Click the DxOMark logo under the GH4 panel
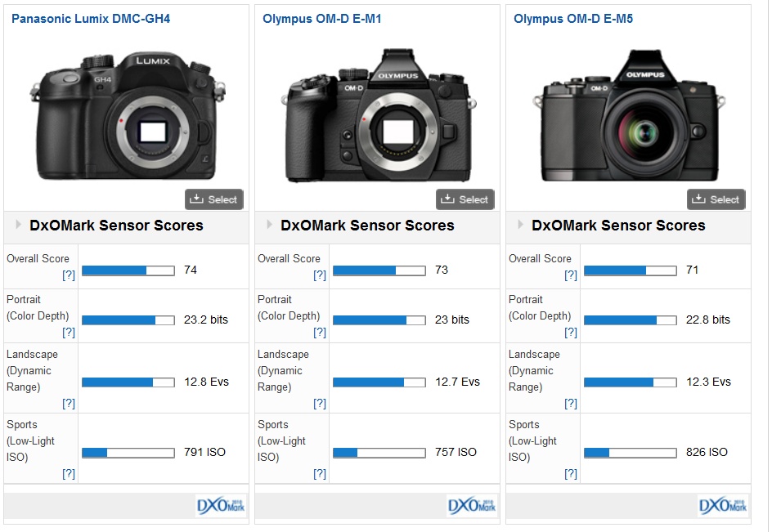Image resolution: width=772 pixels, height=532 pixels. coord(220,505)
